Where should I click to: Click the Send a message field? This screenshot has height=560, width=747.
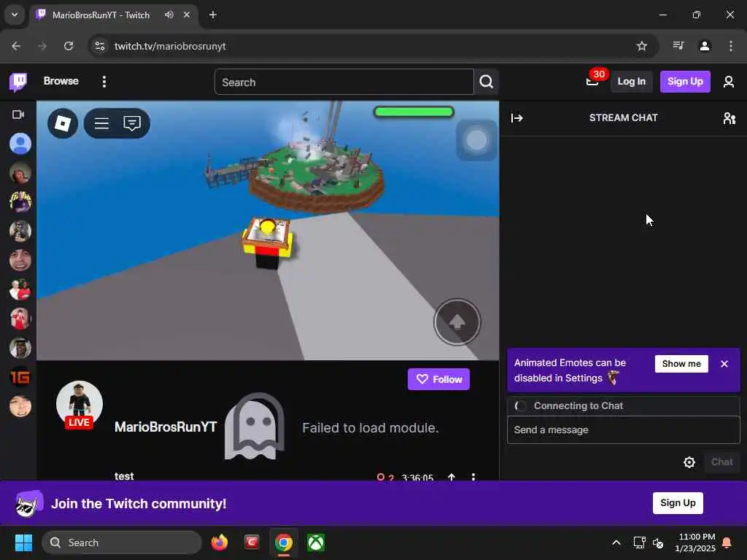623,430
